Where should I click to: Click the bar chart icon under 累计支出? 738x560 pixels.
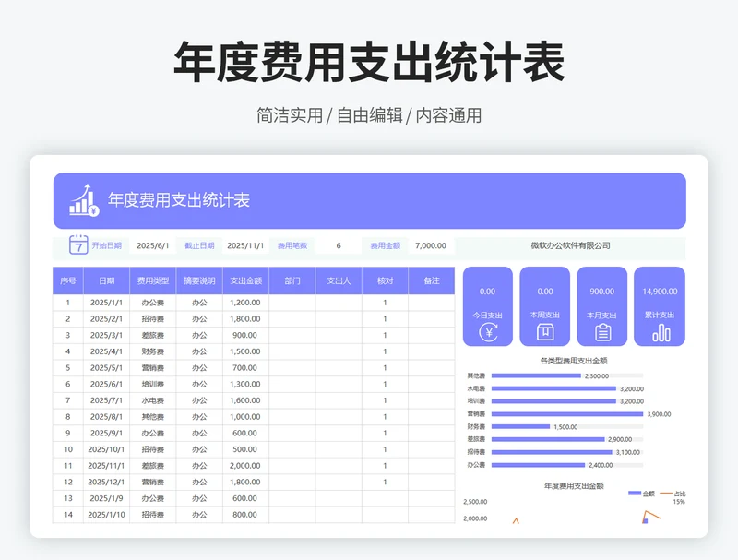pyautogui.click(x=661, y=333)
